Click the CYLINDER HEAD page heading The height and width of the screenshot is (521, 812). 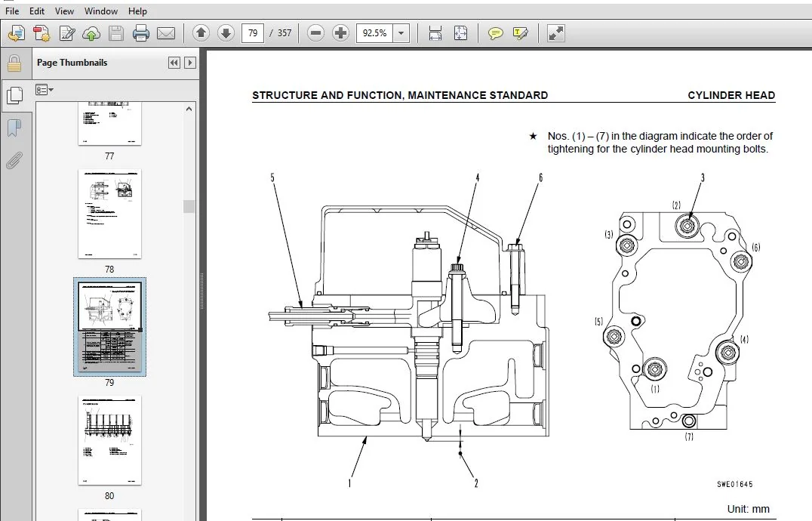pos(731,95)
